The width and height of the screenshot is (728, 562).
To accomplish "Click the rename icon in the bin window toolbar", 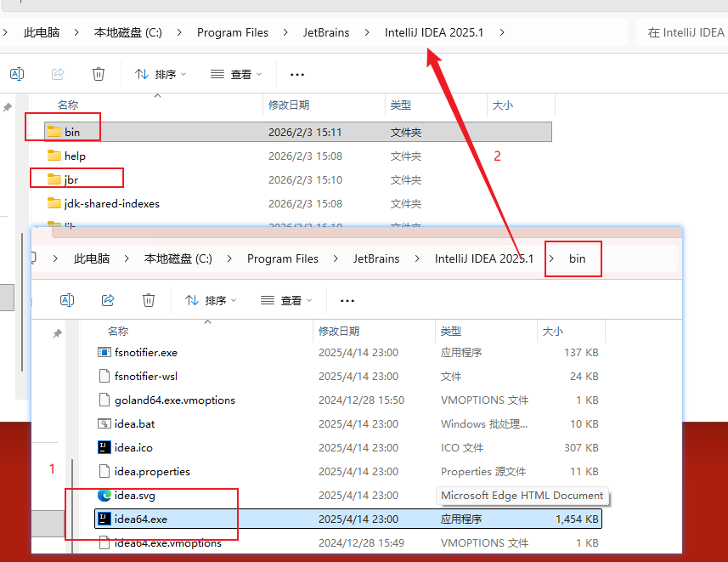I will point(67,300).
